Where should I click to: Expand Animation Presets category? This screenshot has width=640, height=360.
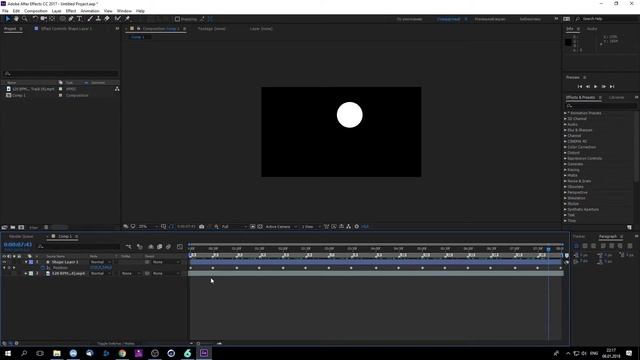pyautogui.click(x=565, y=113)
